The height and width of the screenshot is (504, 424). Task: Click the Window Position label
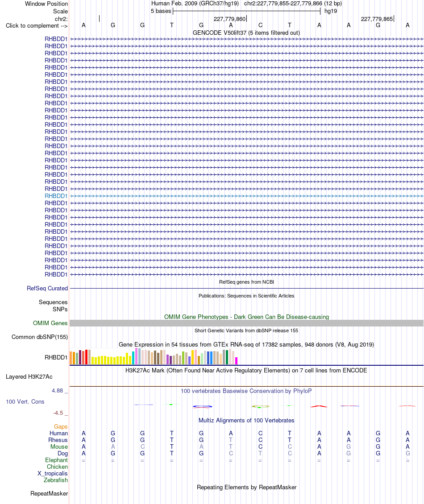click(x=46, y=4)
